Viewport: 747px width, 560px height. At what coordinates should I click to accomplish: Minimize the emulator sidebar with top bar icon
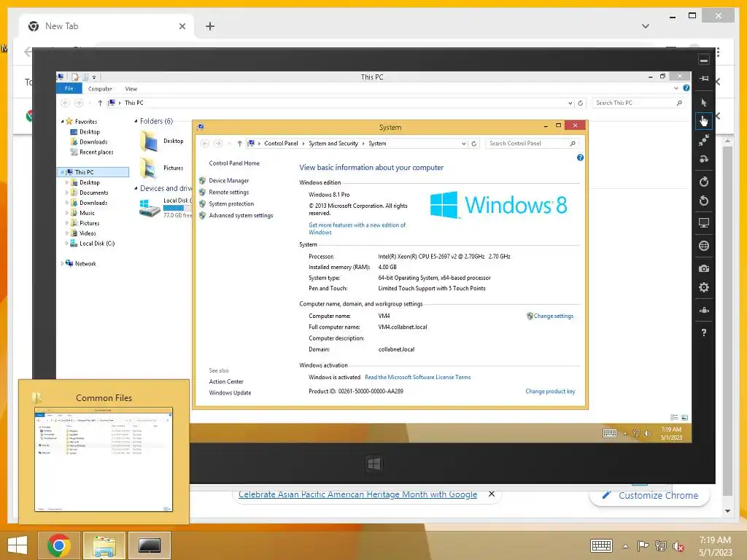(x=704, y=60)
